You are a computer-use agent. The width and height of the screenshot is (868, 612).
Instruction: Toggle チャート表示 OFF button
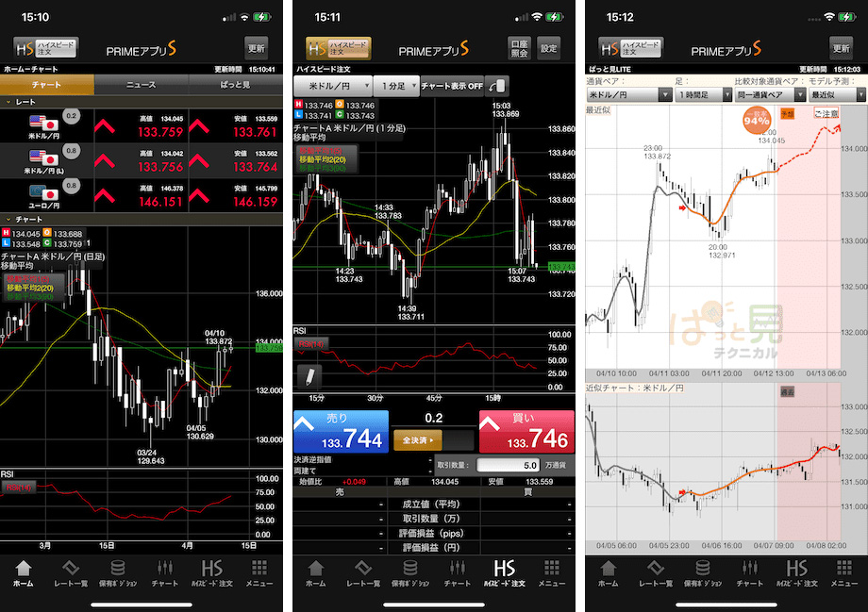coord(452,86)
